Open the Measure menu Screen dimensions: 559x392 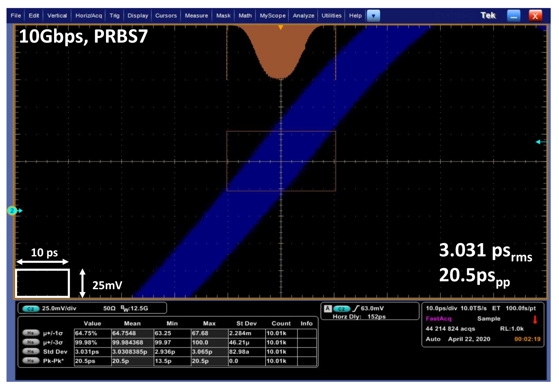pyautogui.click(x=196, y=16)
